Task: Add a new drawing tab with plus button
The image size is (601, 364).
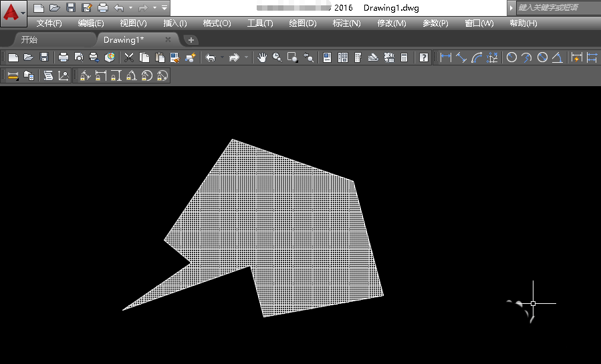Action: tap(191, 40)
